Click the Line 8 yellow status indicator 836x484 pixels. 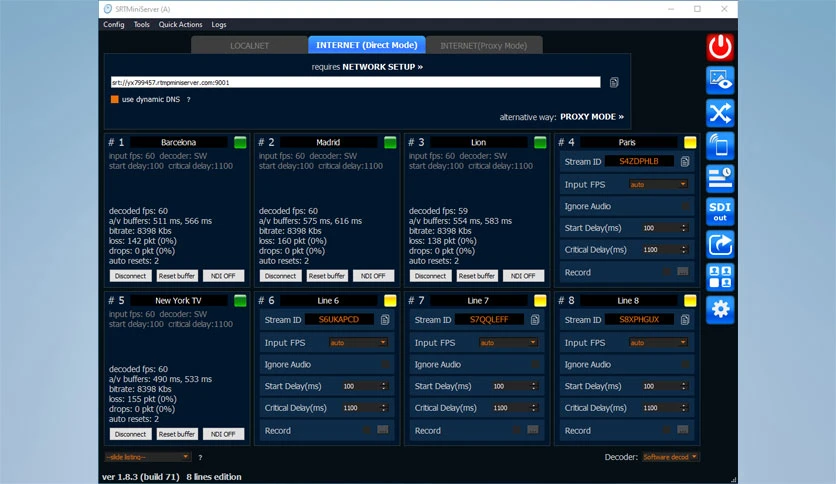(690, 301)
